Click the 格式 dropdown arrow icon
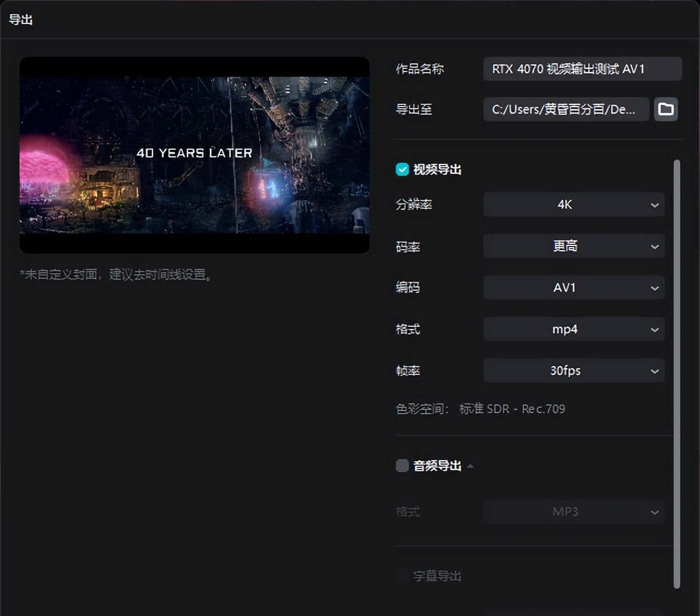700x616 pixels. point(655,329)
